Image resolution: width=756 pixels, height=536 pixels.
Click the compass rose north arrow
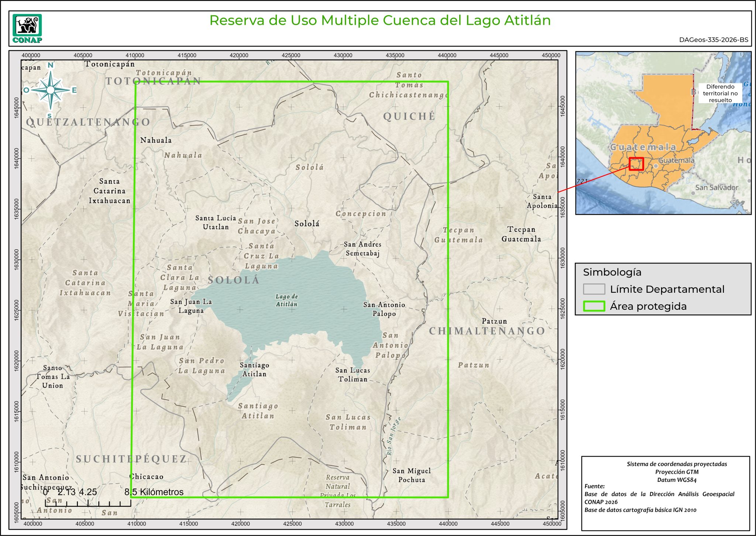point(51,90)
